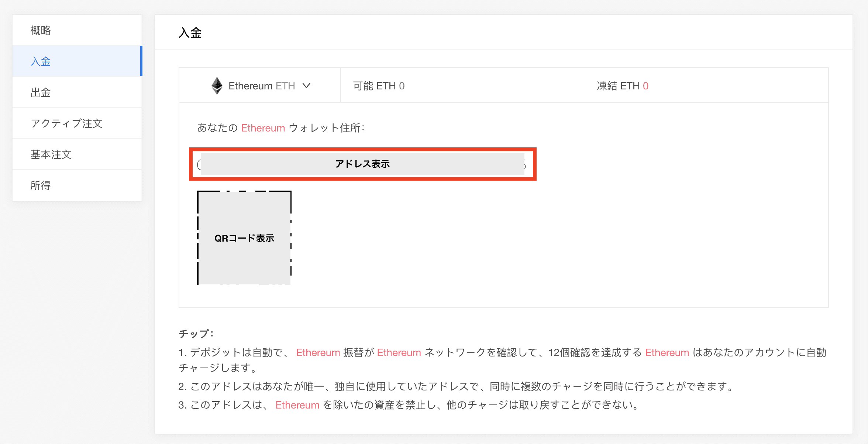Viewport: 868px width, 444px height.
Task: Click アドレス表示 show address button
Action: pos(362,164)
